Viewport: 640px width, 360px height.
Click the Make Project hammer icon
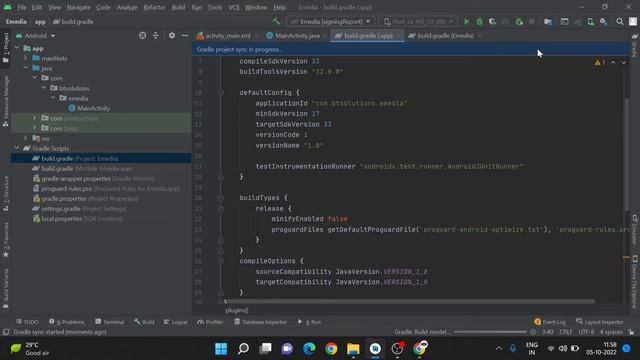pos(276,21)
